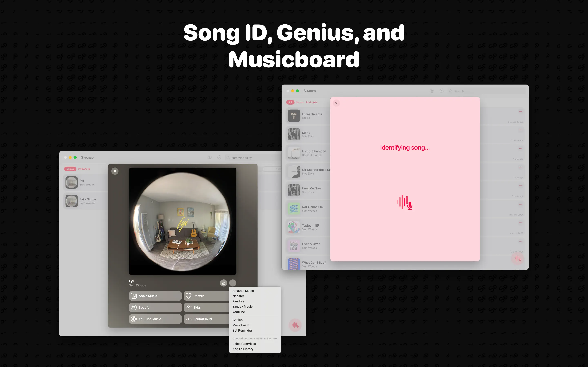Screen dimensions: 588x367
Task: Select Set Reminder menu entry
Action: [242, 330]
